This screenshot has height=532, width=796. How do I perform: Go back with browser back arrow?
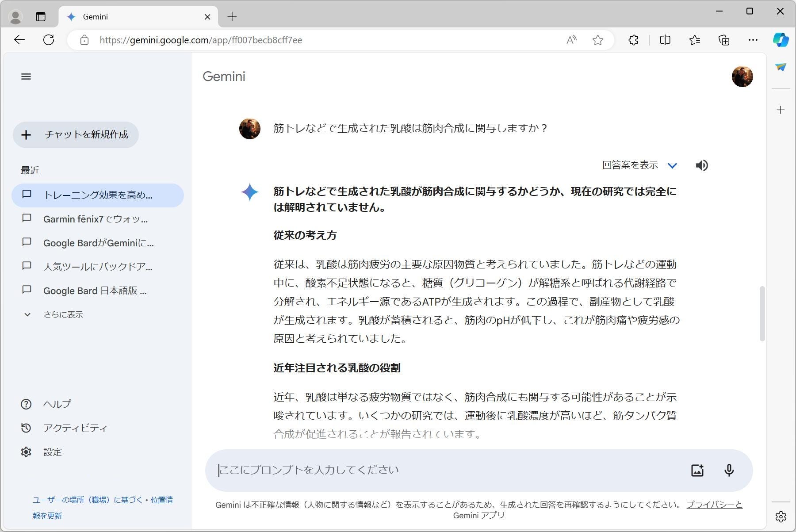tap(19, 40)
